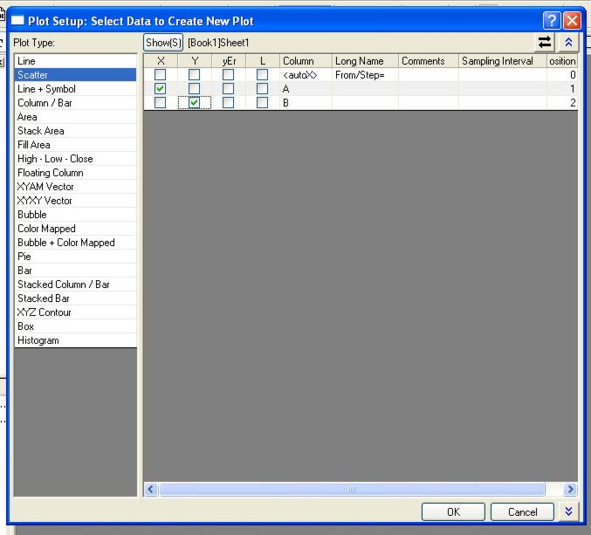Screen dimensions: 591x535
Task: Click the horizontal scrollbar left arrow
Action: tap(151, 489)
